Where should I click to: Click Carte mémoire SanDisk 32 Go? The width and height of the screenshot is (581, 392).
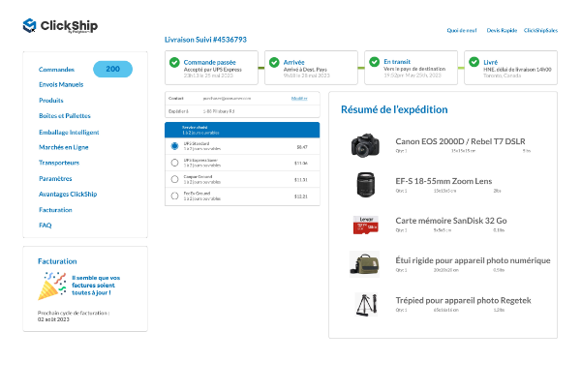tap(451, 221)
